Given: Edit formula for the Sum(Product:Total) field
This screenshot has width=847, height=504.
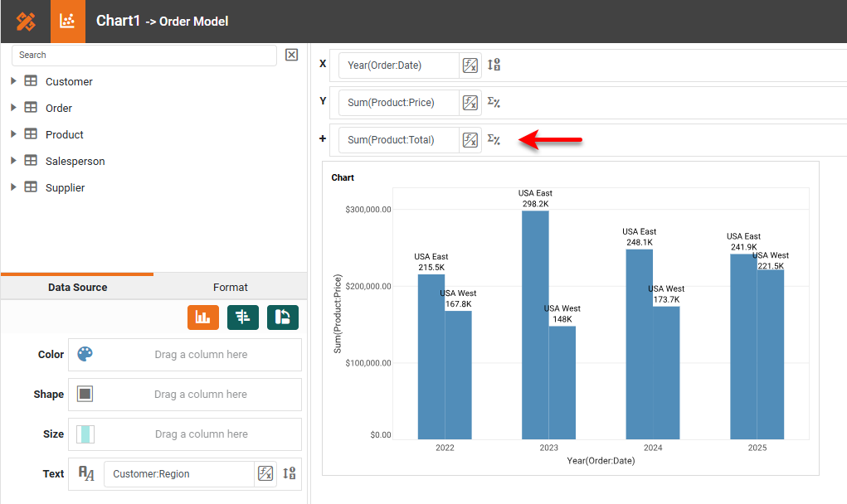Looking at the screenshot, I should tap(470, 140).
